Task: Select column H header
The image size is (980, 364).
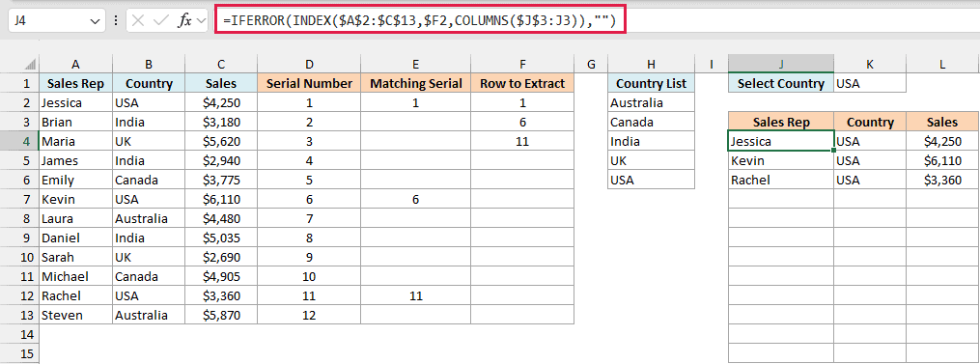Action: 652,64
